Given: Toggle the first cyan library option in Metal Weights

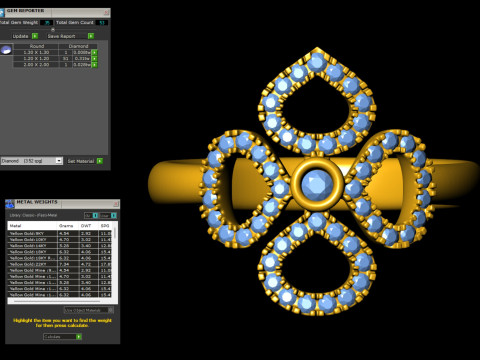Looking at the screenshot, I should (95, 215).
